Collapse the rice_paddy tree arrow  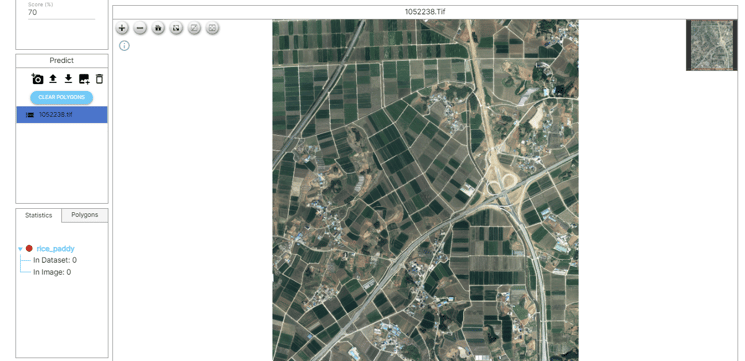point(20,249)
